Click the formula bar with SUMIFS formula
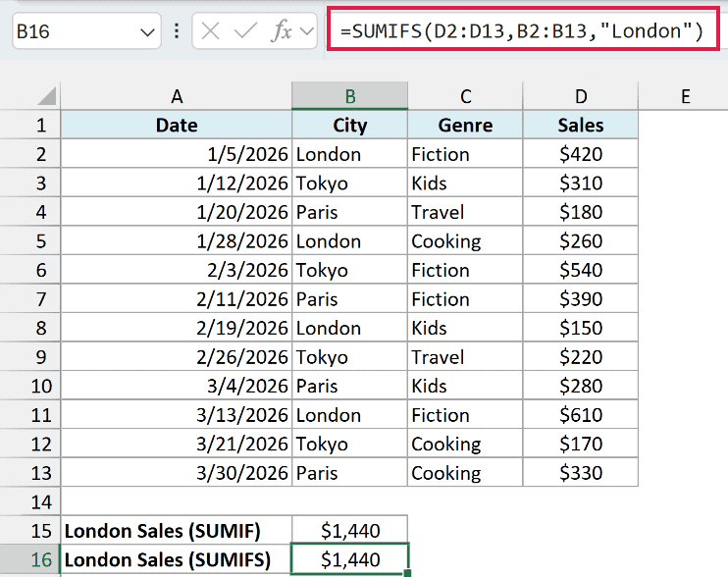This screenshot has width=728, height=577. tap(523, 30)
